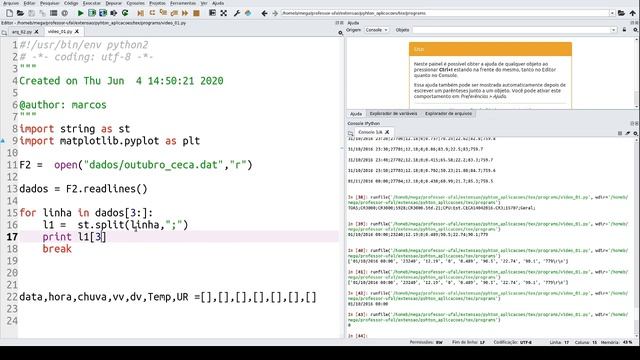The image size is (640, 360).
Task: Continue execution debug icon
Action: coord(185,13)
